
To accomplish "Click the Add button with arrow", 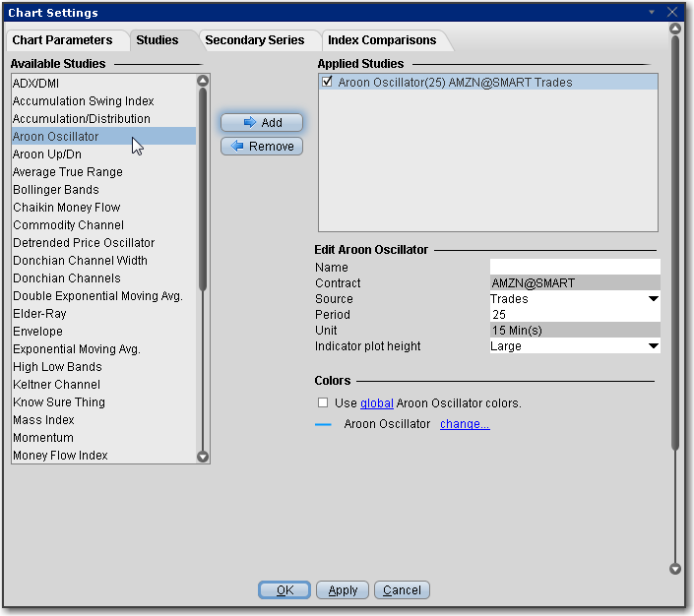I will (261, 123).
